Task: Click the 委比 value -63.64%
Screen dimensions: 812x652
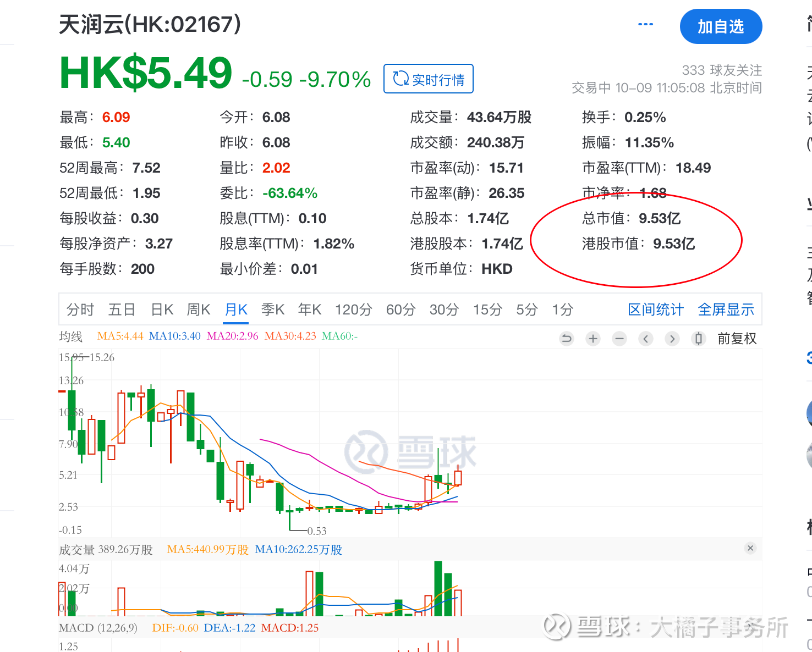Action: pyautogui.click(x=290, y=193)
